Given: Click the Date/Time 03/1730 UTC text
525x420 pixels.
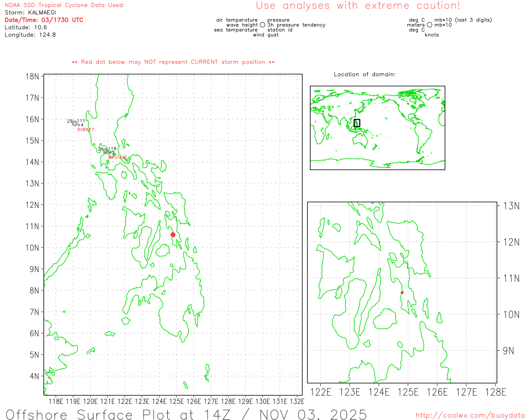Looking at the screenshot, I should [x=44, y=20].
